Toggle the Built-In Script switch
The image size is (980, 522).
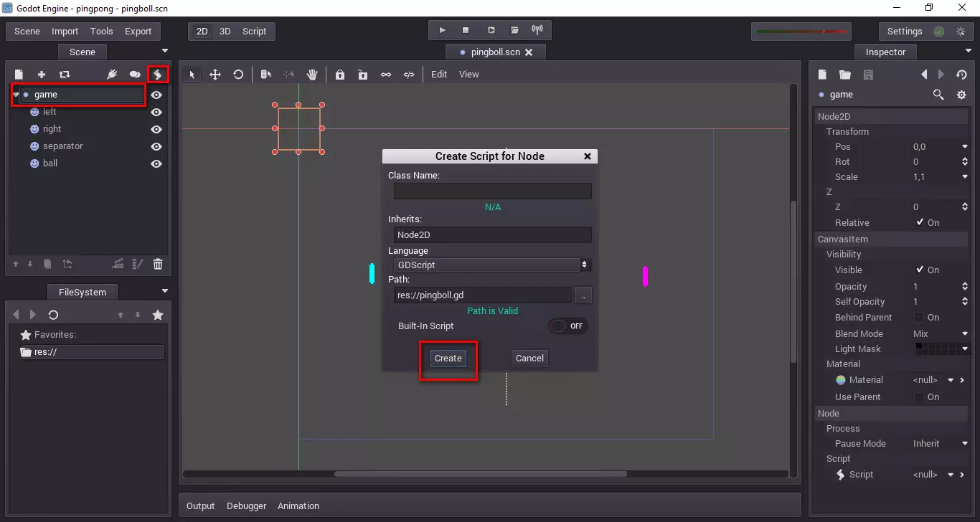pos(568,326)
